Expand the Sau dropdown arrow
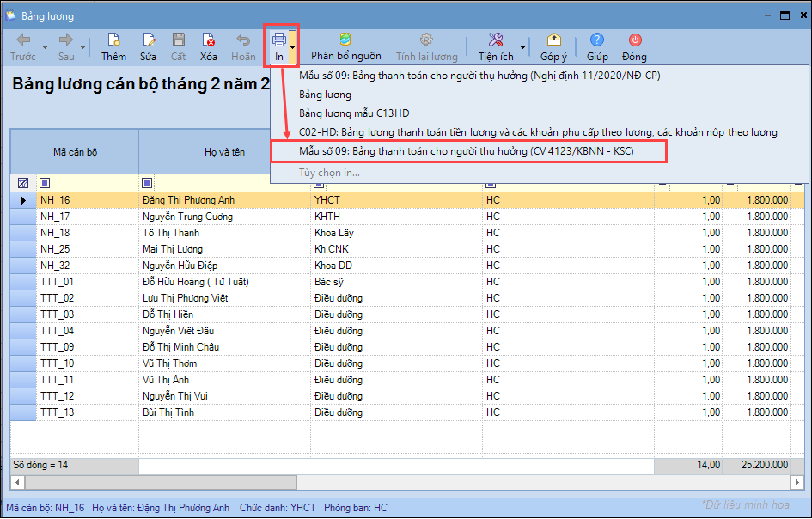The height and width of the screenshot is (519, 812). point(82,47)
